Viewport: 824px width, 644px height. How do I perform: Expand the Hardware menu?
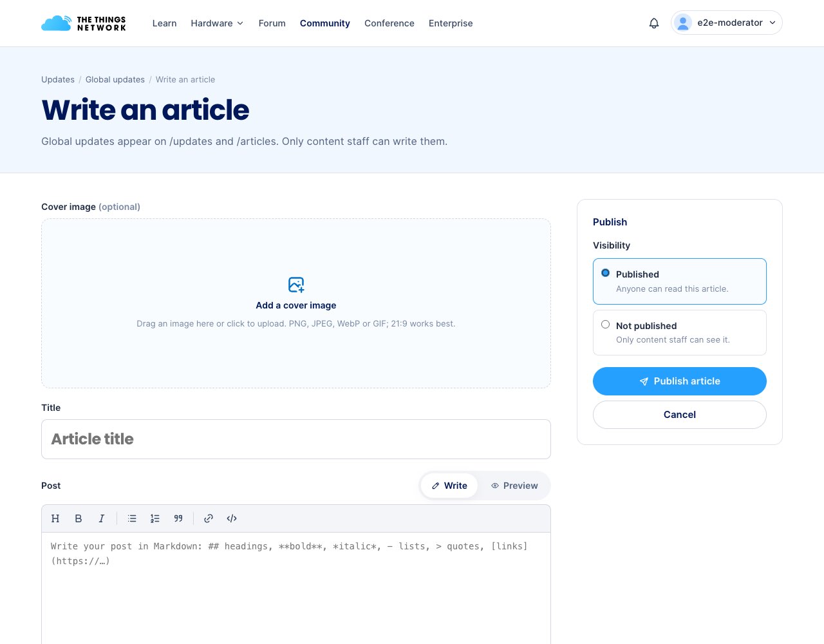pos(217,23)
